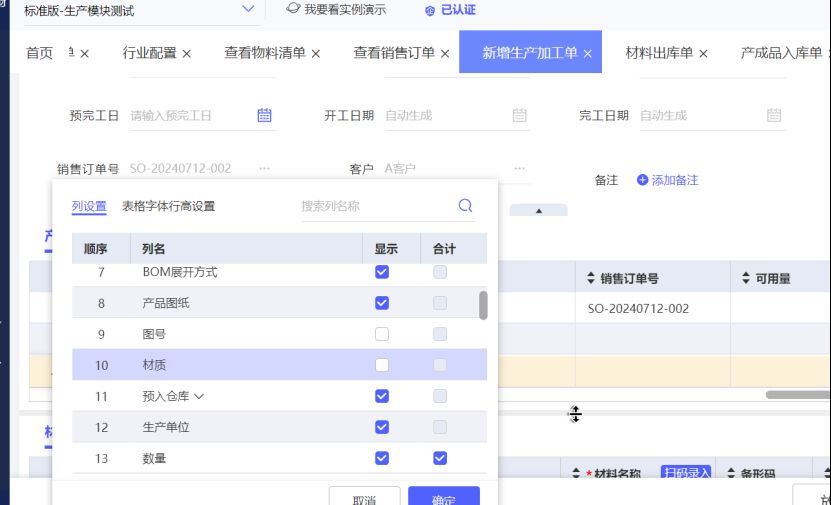
Task: Open calendar icon for 预完工日
Action: tap(264, 115)
